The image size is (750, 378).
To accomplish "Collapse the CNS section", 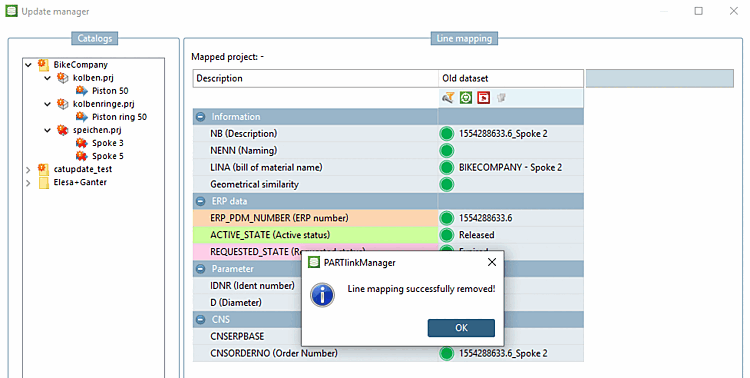I will pos(200,320).
